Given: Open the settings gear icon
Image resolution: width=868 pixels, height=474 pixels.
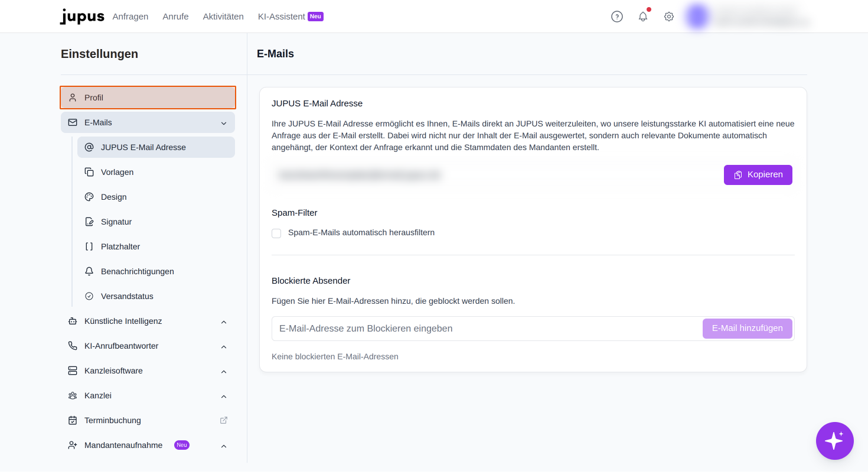Looking at the screenshot, I should click(x=669, y=17).
